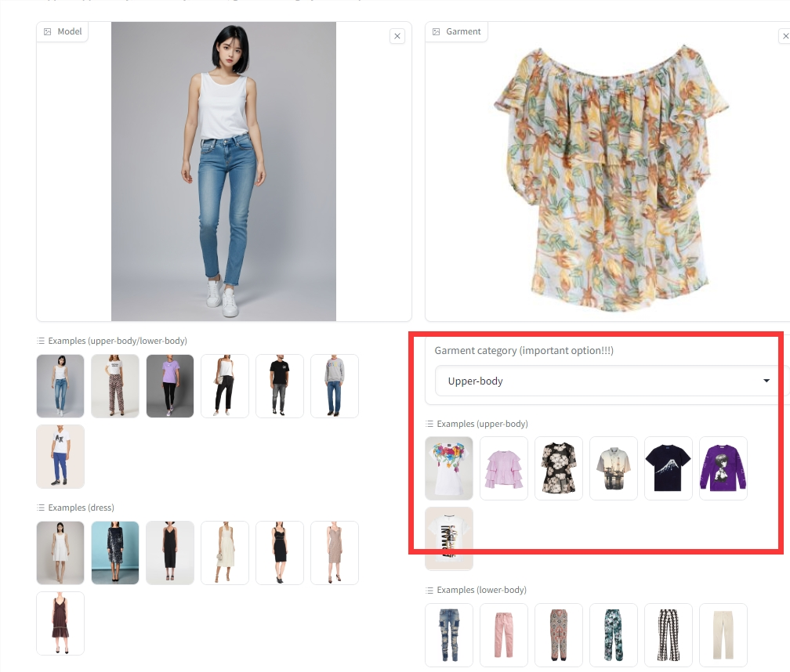Pick the white colorful floral t-shirt example
Viewport: 790px width, 672px height.
coord(449,468)
